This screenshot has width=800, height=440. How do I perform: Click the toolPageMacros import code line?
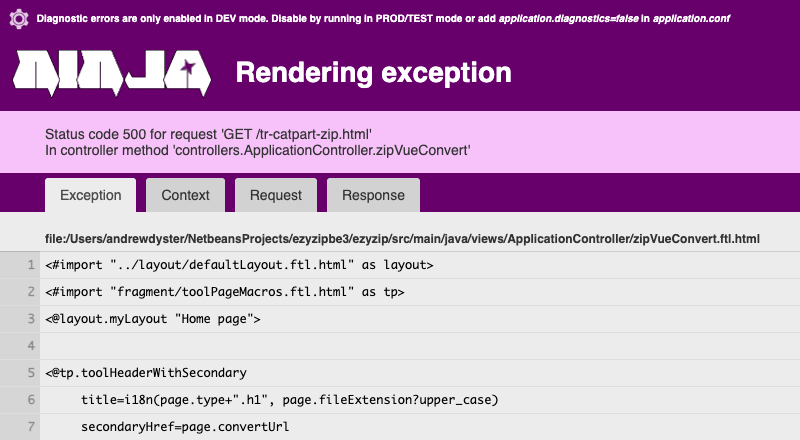pos(224,292)
